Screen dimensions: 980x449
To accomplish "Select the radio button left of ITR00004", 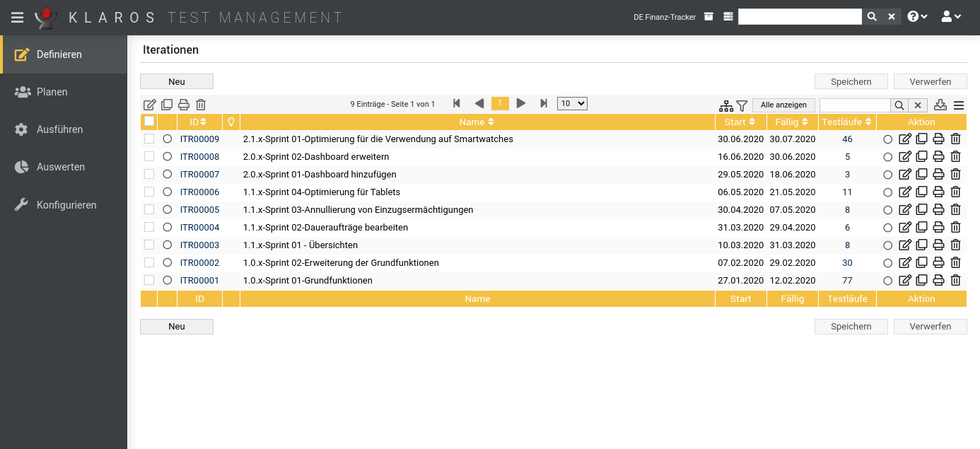I will 168,227.
